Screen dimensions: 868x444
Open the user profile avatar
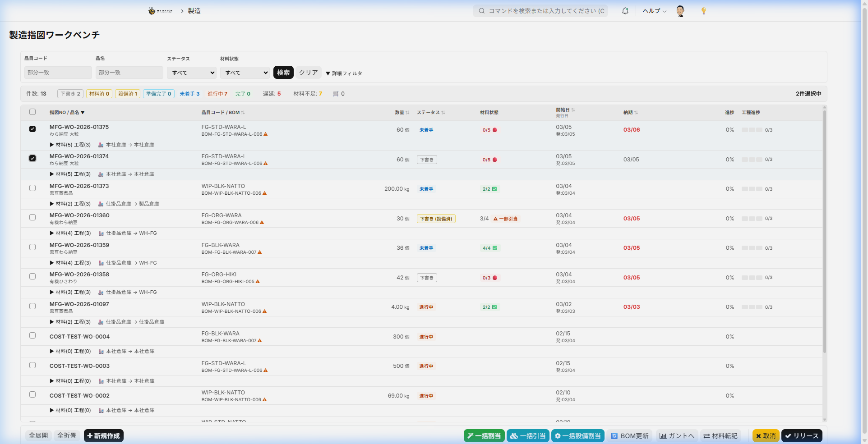[x=680, y=11]
